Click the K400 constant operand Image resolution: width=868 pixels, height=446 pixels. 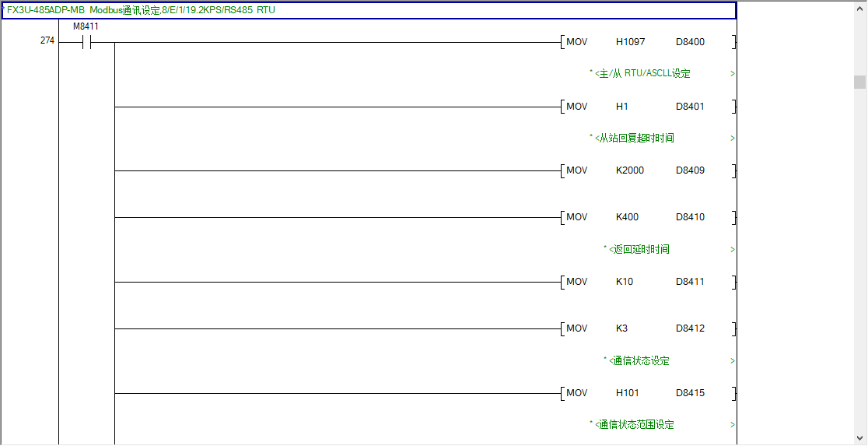[x=628, y=217]
